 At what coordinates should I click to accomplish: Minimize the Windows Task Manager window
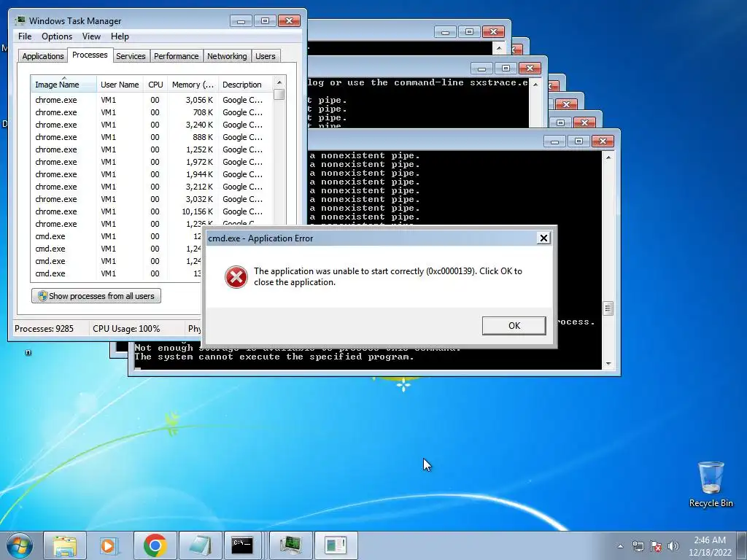(241, 21)
